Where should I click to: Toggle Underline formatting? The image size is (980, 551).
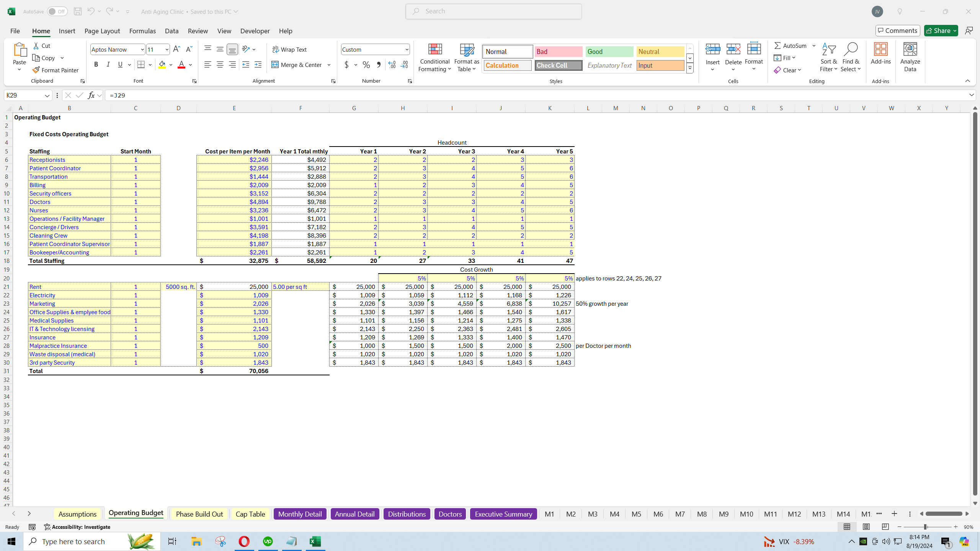(120, 65)
